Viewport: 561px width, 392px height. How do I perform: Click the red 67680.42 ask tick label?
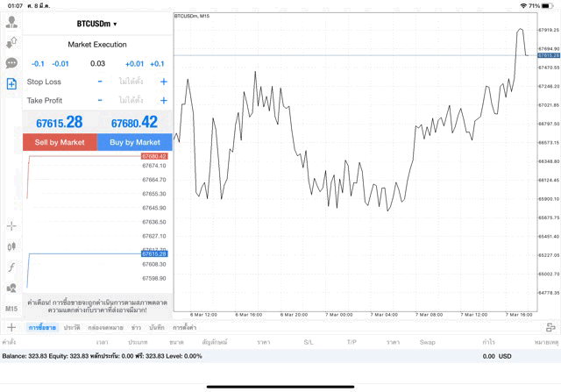click(x=154, y=156)
